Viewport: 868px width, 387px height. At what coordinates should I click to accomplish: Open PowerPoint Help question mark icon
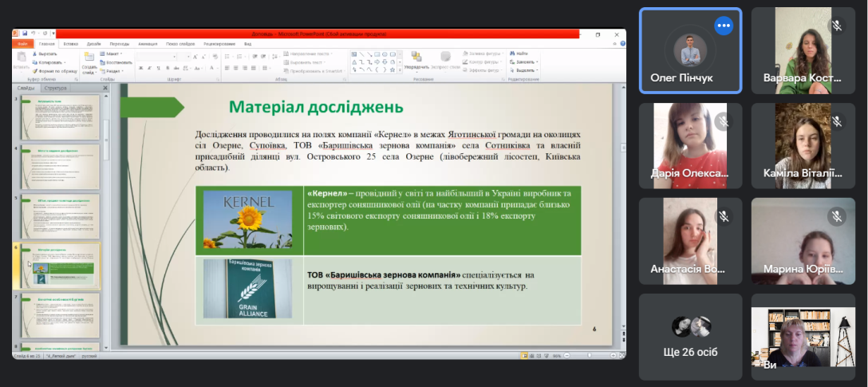point(621,44)
